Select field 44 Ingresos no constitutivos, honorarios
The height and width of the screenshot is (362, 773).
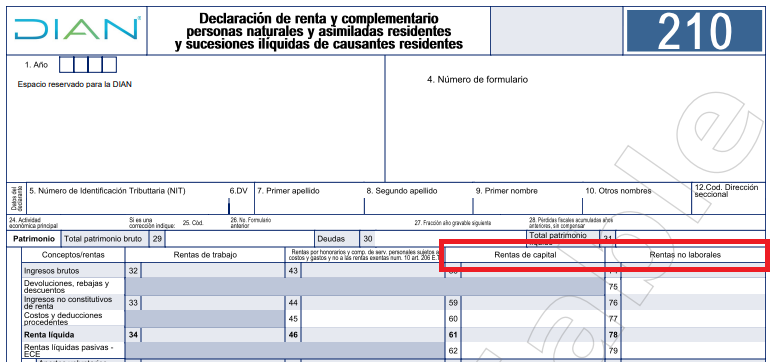(x=373, y=302)
